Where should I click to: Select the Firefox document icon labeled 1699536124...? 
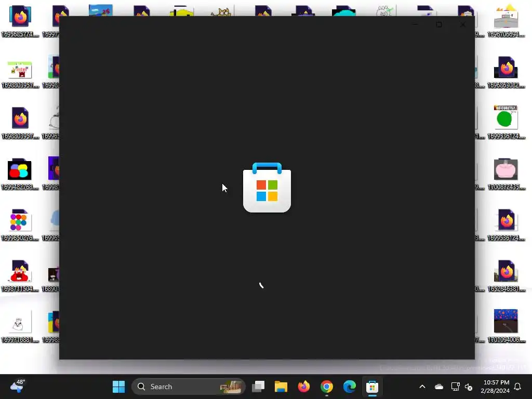point(506,224)
